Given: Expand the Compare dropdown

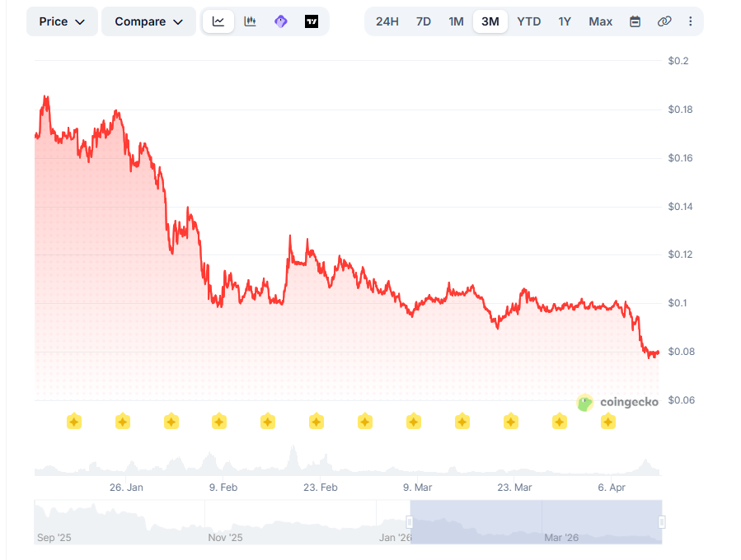Looking at the screenshot, I should pyautogui.click(x=148, y=21).
